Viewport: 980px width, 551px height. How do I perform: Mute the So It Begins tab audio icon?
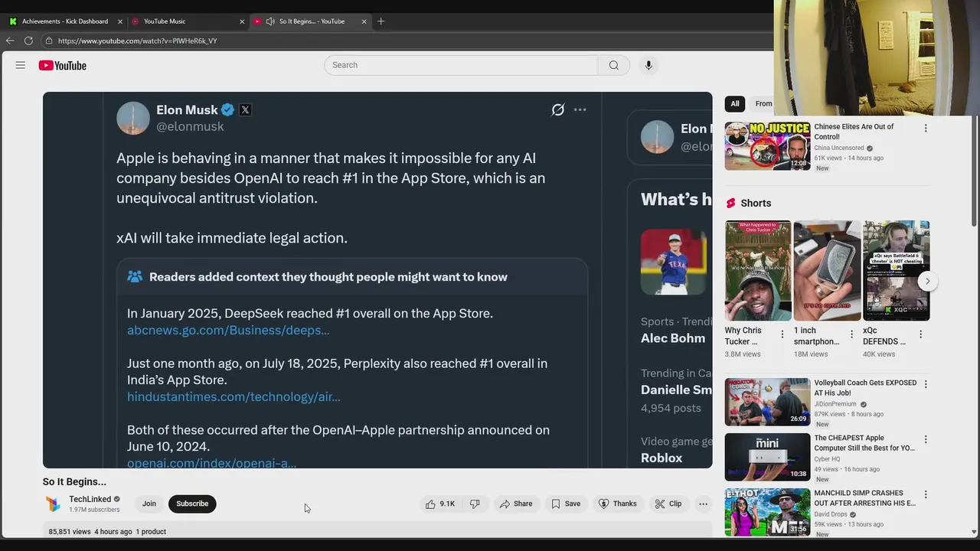coord(270,21)
